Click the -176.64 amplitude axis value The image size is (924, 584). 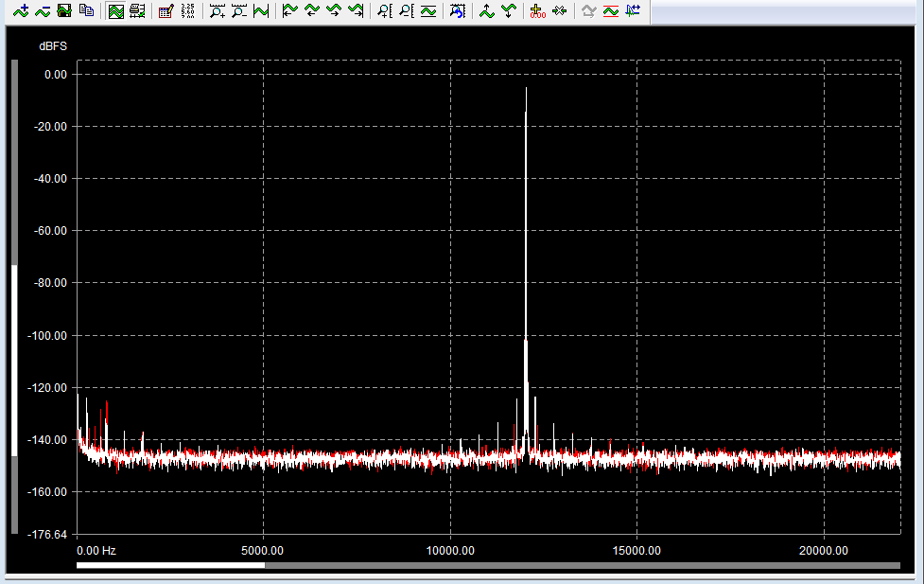click(47, 535)
